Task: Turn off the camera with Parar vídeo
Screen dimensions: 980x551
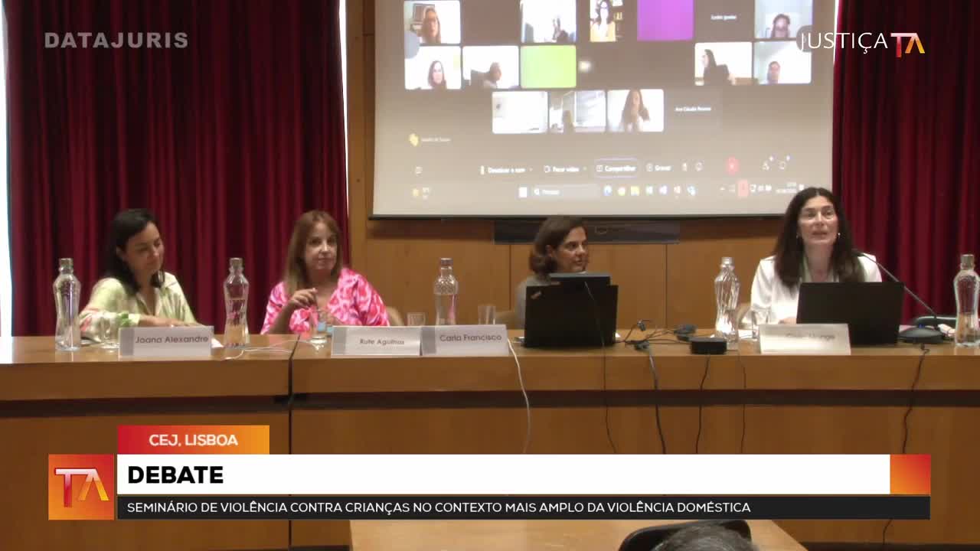Action: [x=561, y=169]
